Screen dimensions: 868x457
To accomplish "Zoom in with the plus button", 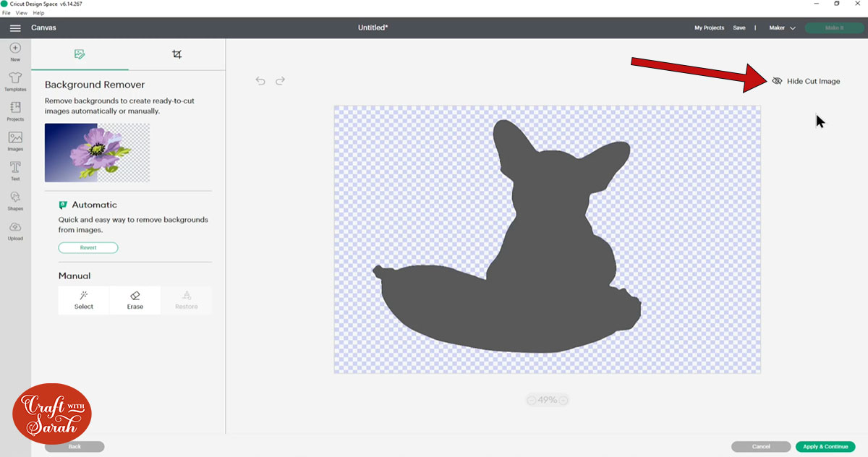I will (563, 400).
